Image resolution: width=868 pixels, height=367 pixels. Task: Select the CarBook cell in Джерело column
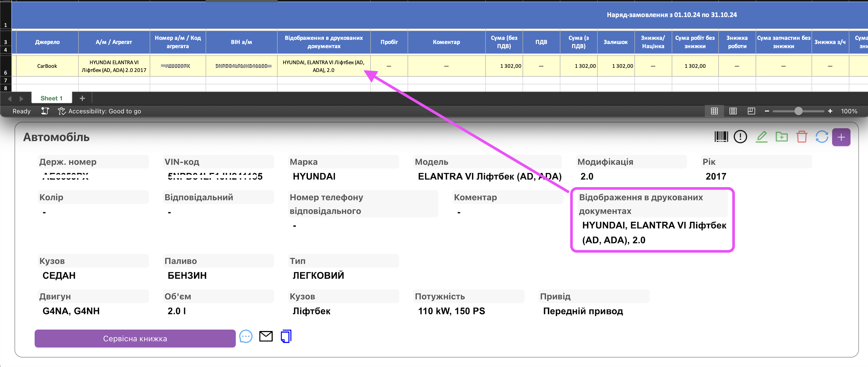pos(47,66)
